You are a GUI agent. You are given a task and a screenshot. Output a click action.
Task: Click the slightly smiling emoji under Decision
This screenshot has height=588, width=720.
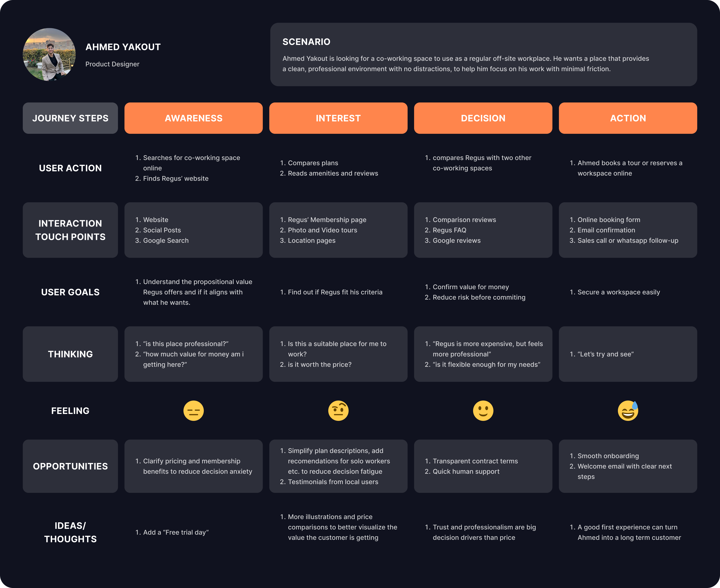click(483, 411)
